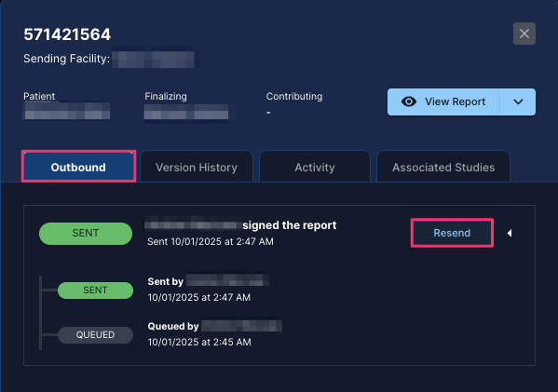
Task: Open the Activity tab
Action: tap(315, 167)
